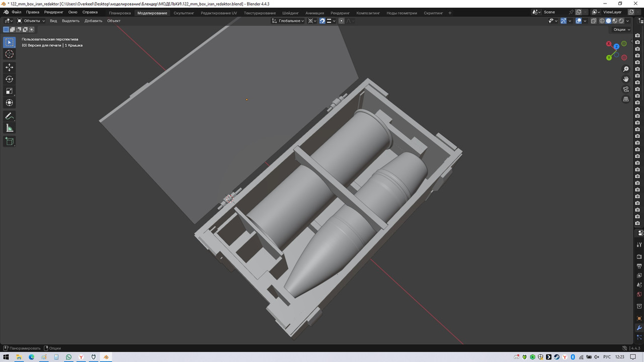
Task: Open the Выделить viewport menu
Action: 70,21
